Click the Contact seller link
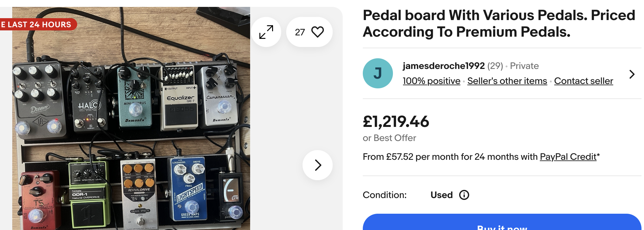 tap(583, 81)
